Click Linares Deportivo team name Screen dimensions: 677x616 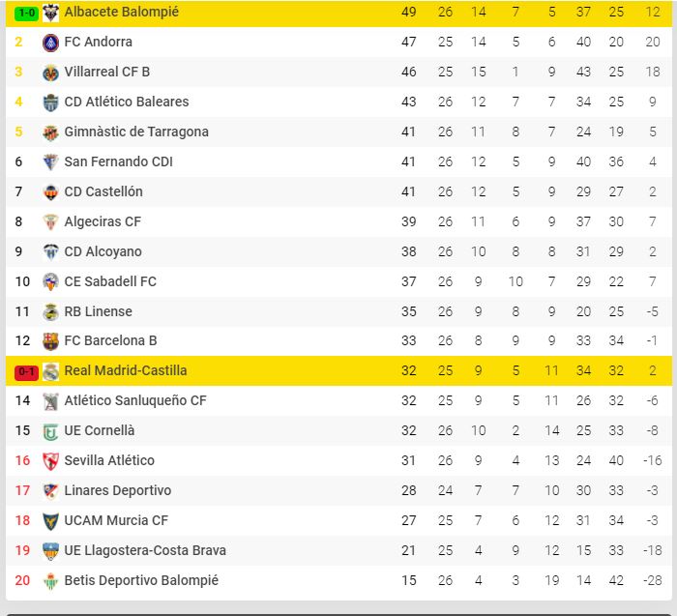[x=118, y=490]
